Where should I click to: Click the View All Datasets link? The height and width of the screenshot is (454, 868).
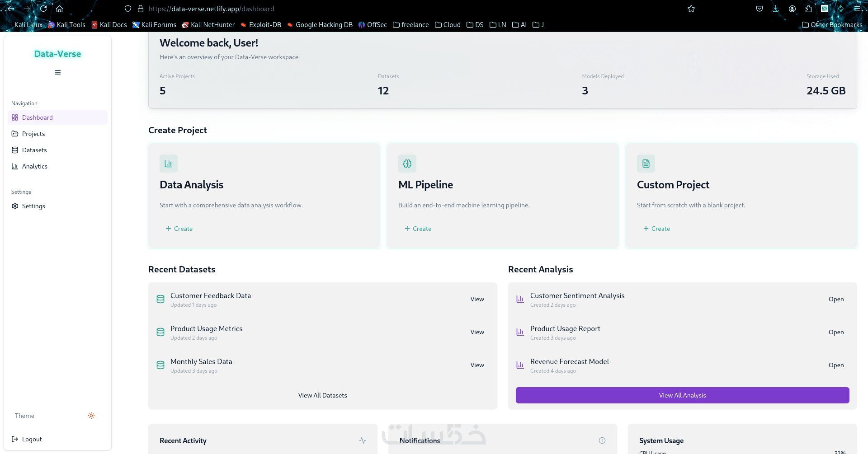(323, 395)
